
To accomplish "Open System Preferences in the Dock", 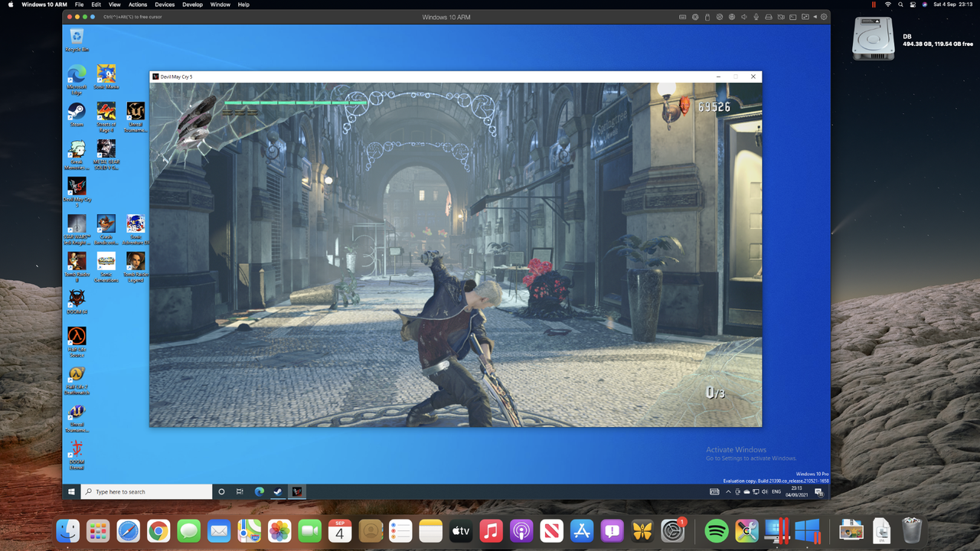I will 672,530.
